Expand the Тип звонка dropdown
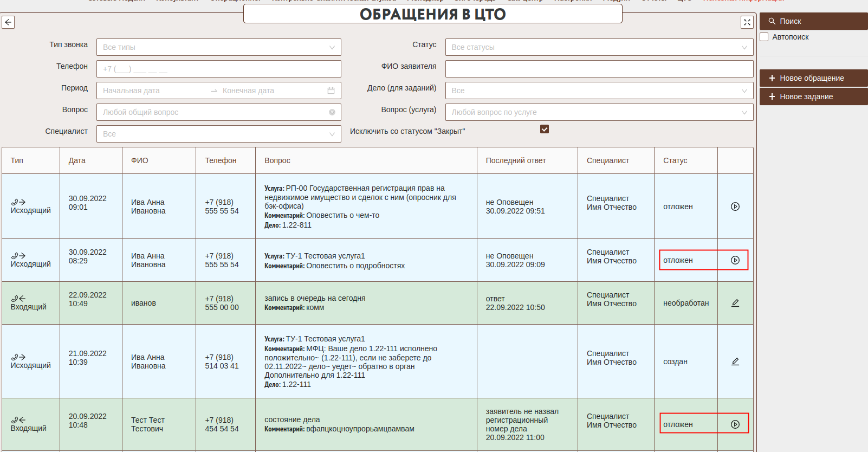 (218, 47)
